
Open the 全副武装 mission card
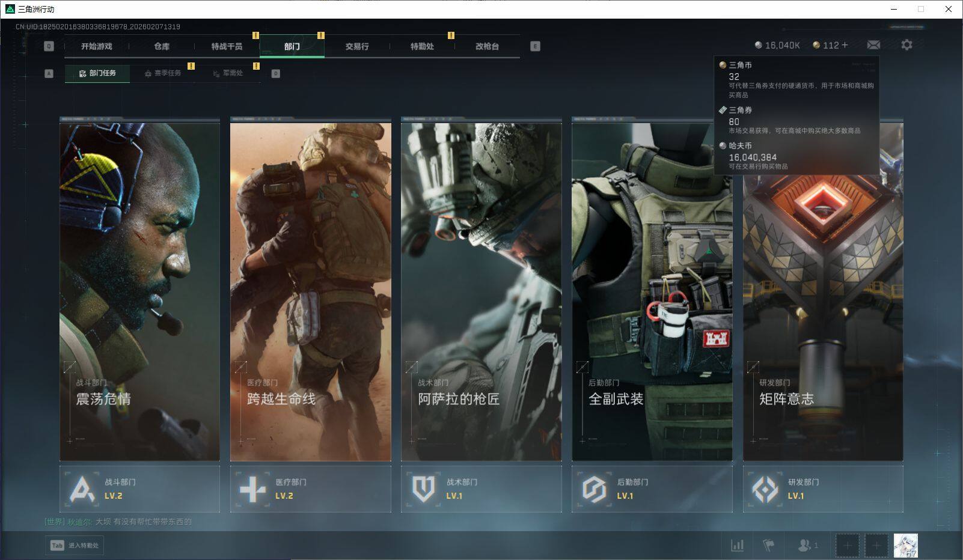click(652, 290)
